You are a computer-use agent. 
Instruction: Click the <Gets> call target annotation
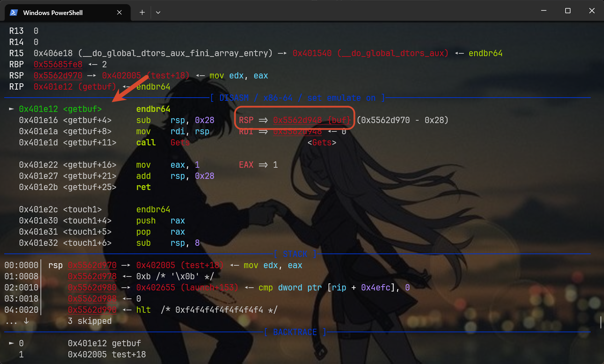pyautogui.click(x=322, y=143)
